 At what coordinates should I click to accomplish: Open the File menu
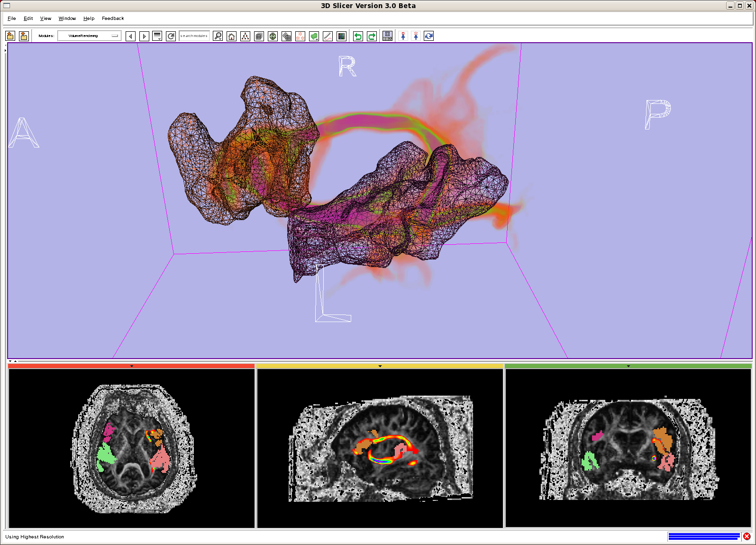click(x=12, y=18)
